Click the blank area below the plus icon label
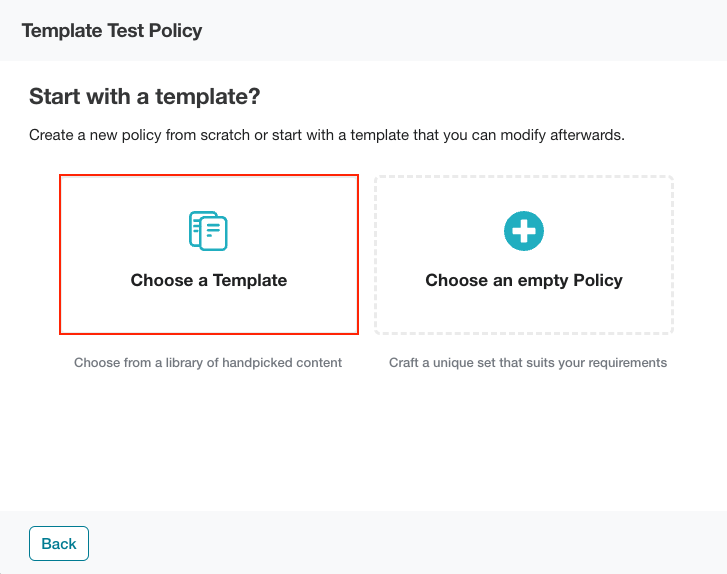The height and width of the screenshot is (574, 727). point(524,311)
